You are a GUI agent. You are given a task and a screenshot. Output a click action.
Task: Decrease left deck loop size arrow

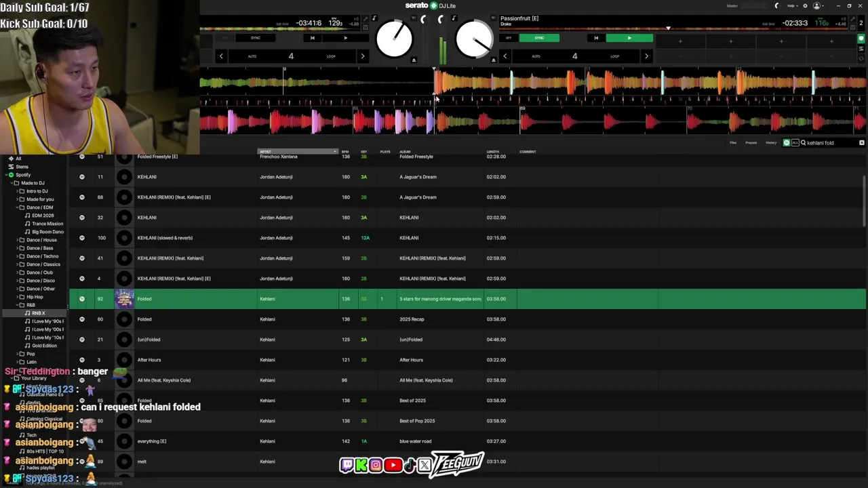221,56
